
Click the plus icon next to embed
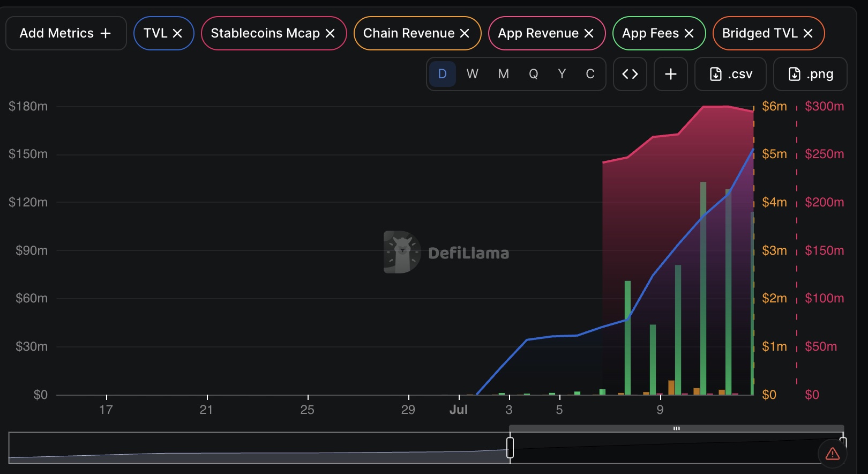pyautogui.click(x=671, y=74)
